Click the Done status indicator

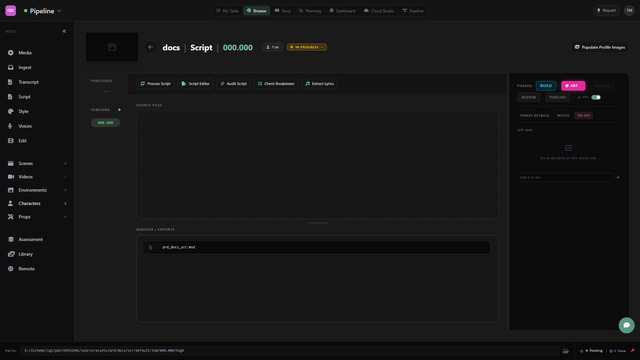click(618, 351)
